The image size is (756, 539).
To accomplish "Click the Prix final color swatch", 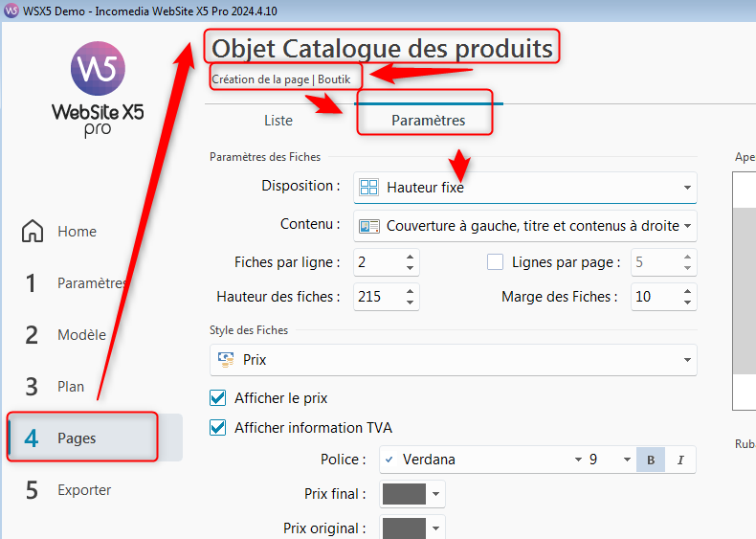I will tap(404, 494).
